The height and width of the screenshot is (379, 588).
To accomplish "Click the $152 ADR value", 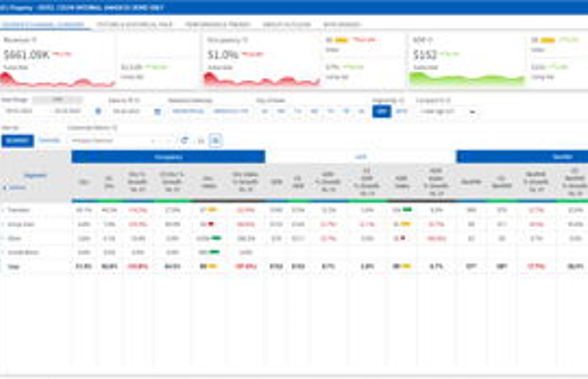I will (x=424, y=55).
